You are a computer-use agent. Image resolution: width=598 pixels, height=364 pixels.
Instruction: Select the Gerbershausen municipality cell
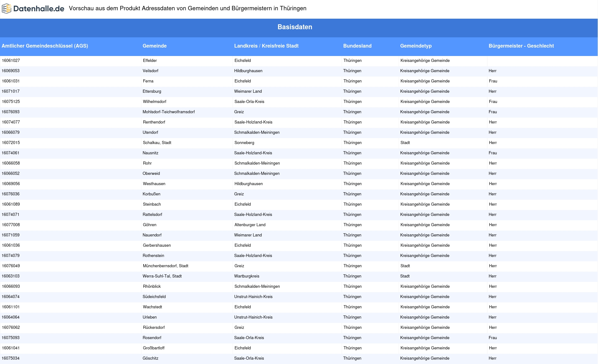click(x=157, y=245)
